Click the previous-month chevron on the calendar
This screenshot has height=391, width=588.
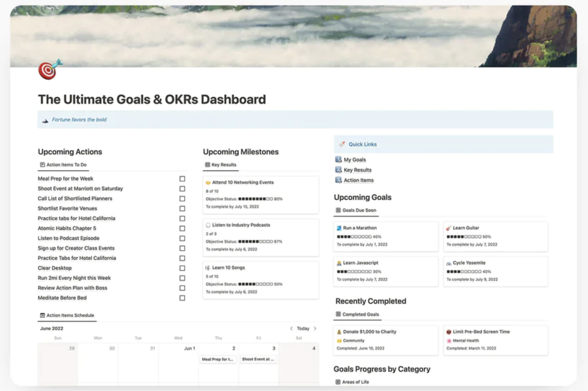coord(291,328)
